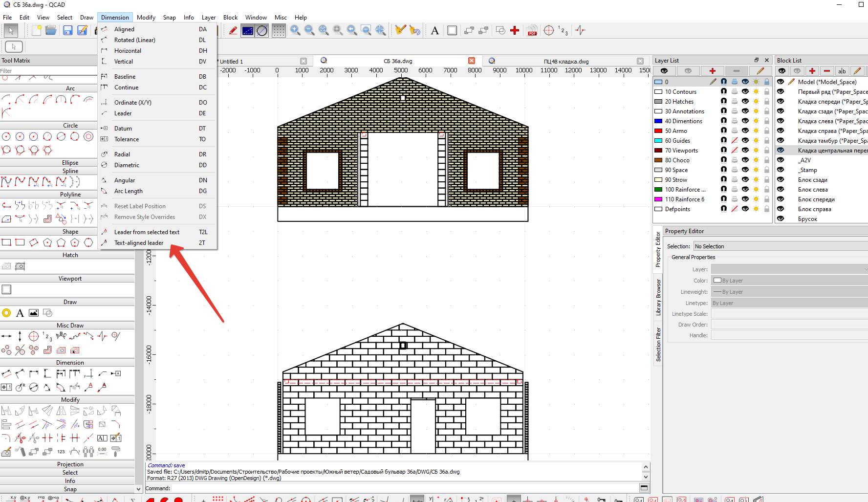Toggle lock on 80 Choco layer
Screen dimensions: 868x502
[x=767, y=160]
